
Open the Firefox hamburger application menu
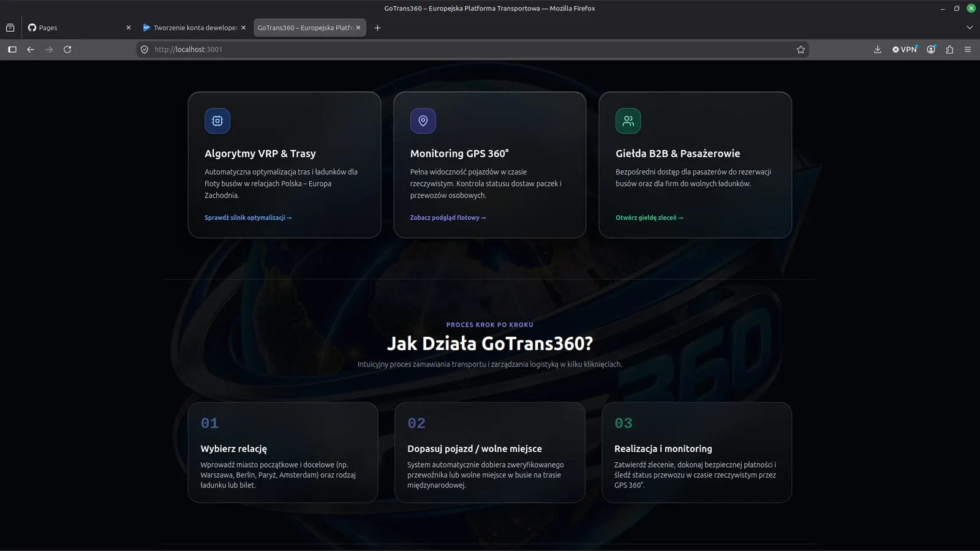pos(968,50)
